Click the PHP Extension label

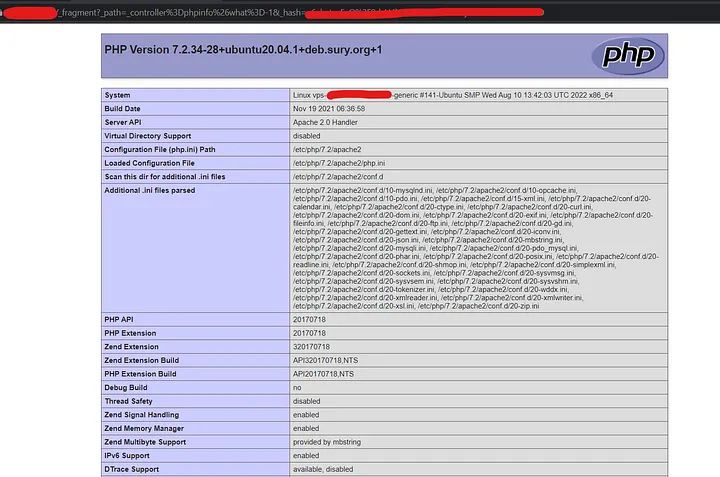(x=130, y=333)
